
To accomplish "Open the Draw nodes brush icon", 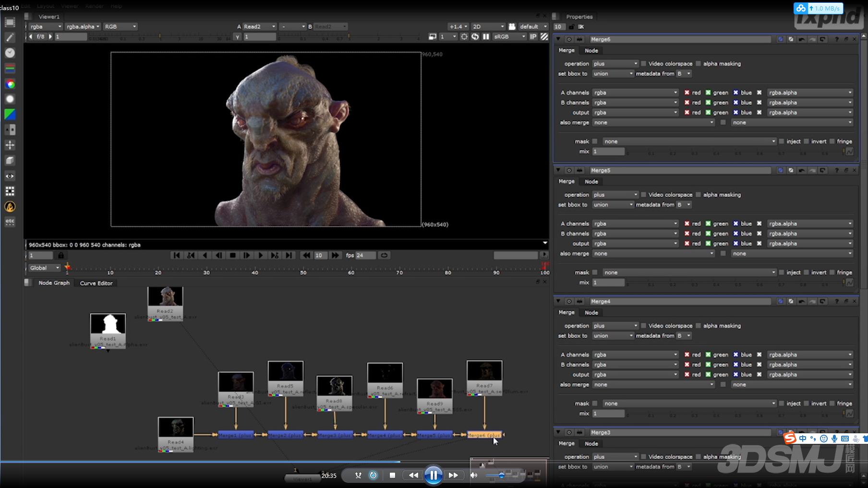I will [x=10, y=37].
